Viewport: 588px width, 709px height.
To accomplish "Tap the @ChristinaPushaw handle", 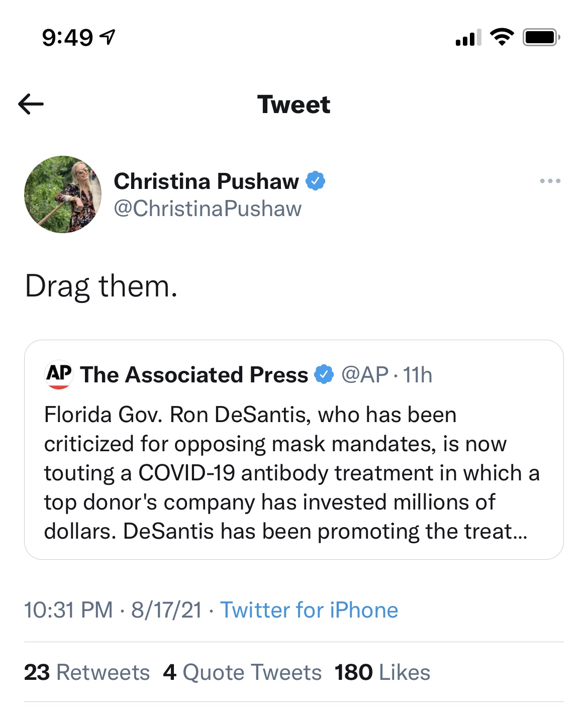I will click(x=208, y=209).
